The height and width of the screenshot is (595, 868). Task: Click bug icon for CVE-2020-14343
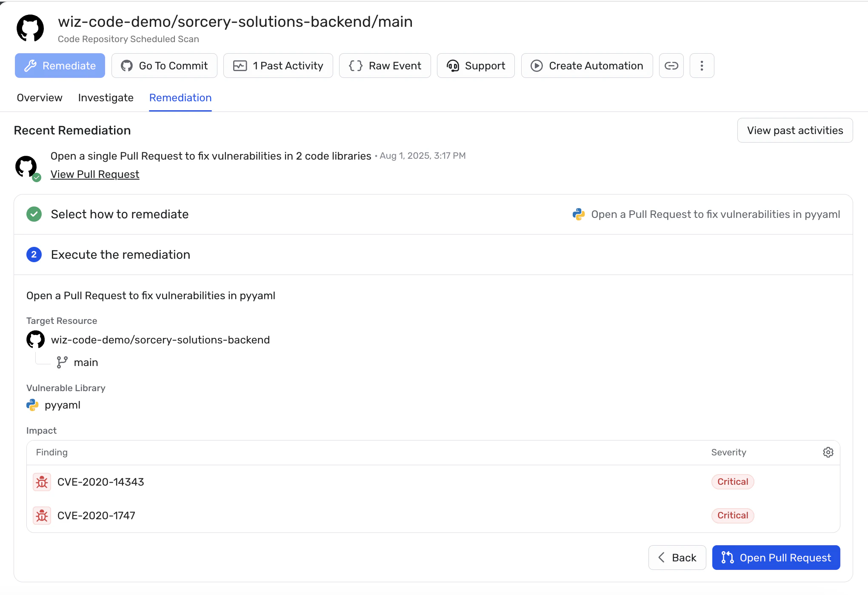[x=42, y=482]
